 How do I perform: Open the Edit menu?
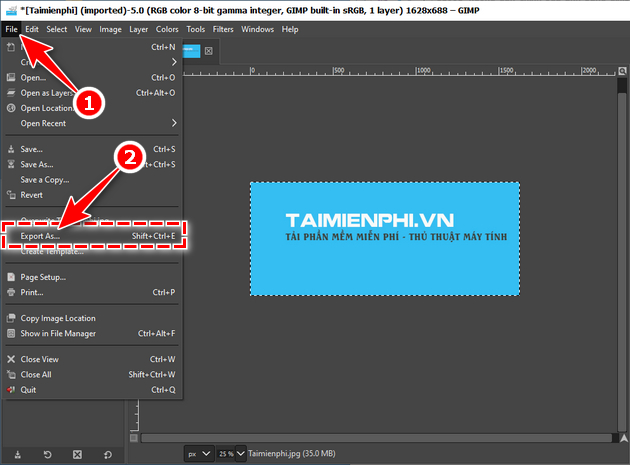pos(32,29)
